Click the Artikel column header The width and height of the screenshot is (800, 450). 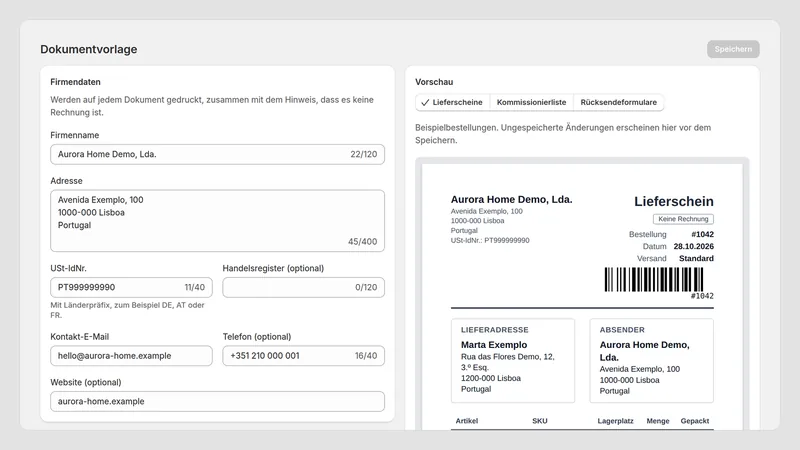click(467, 421)
